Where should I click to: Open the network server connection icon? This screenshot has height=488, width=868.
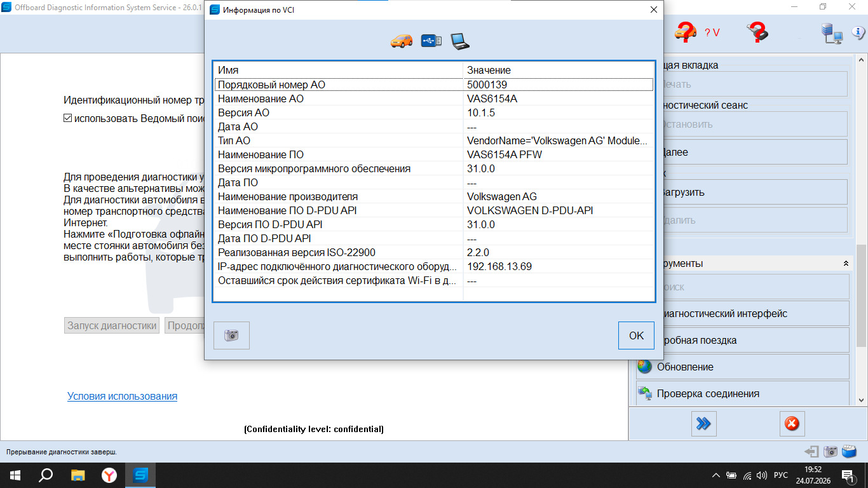click(831, 33)
